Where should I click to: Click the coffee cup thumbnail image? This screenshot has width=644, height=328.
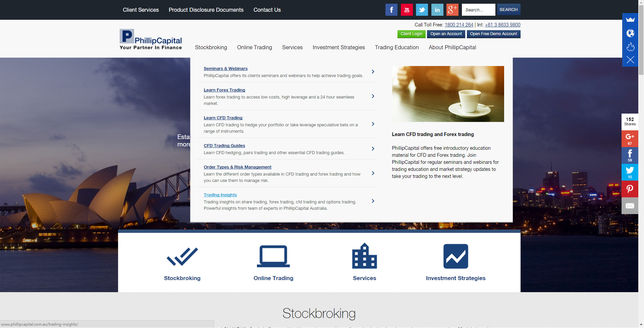448,94
